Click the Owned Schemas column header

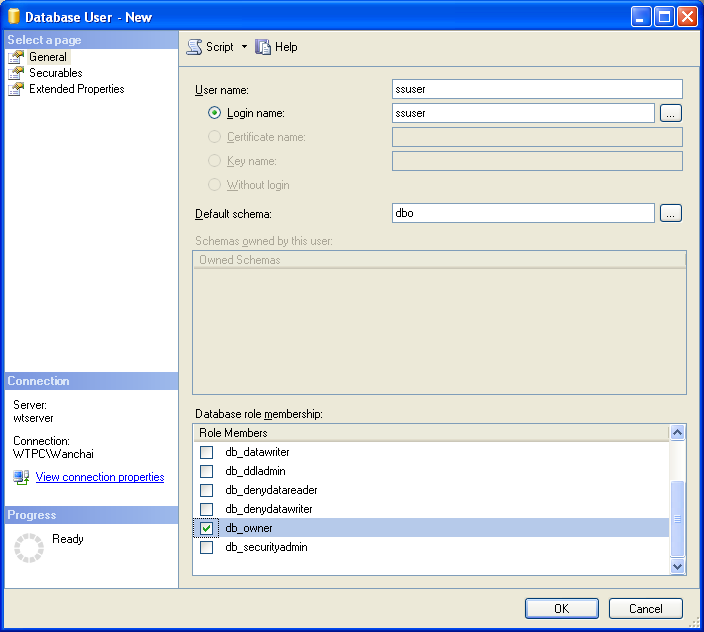click(440, 260)
